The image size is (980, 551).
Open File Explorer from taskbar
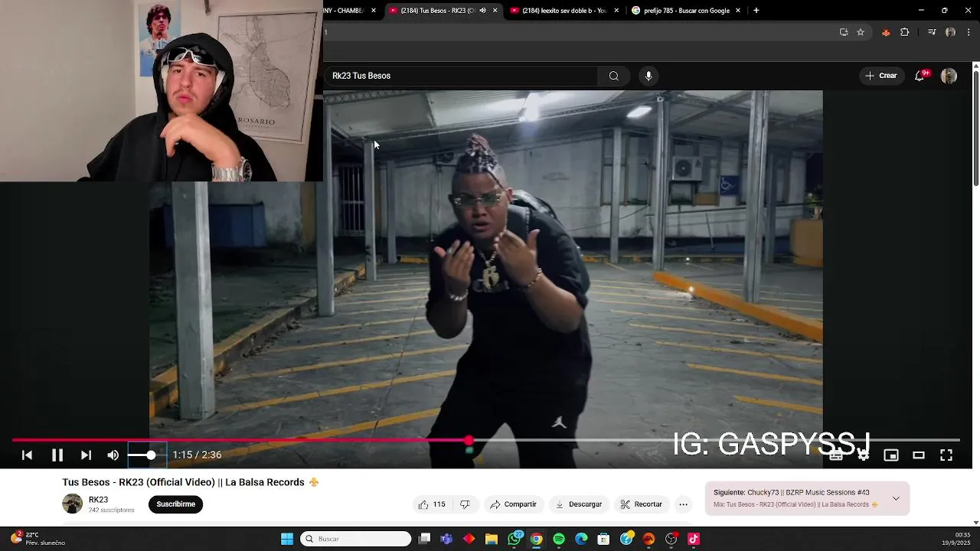(492, 539)
